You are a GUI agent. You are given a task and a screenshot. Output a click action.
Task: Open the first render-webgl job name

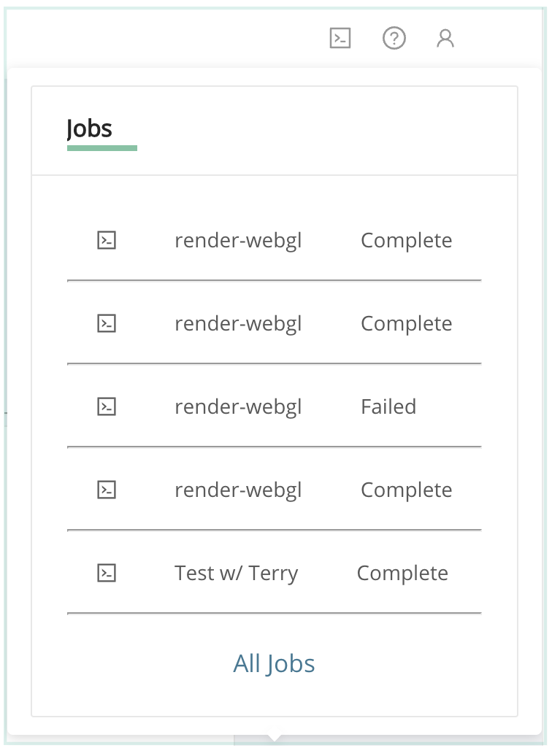pos(238,240)
